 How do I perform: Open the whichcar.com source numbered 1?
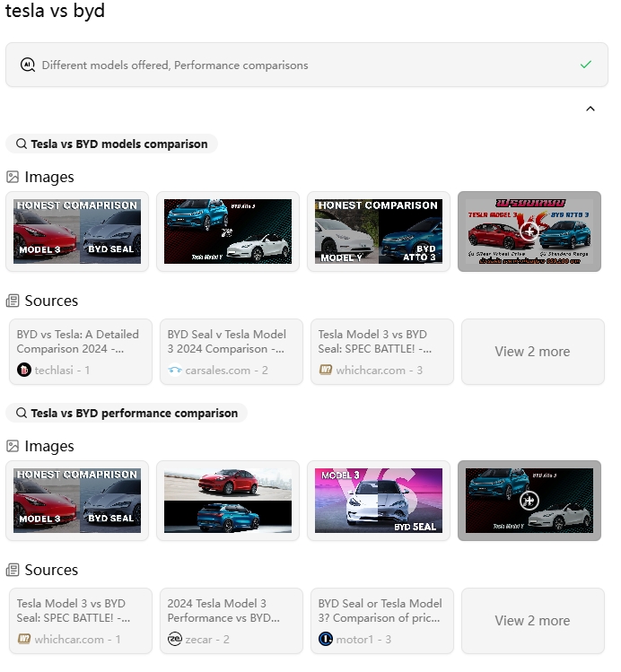coord(81,621)
